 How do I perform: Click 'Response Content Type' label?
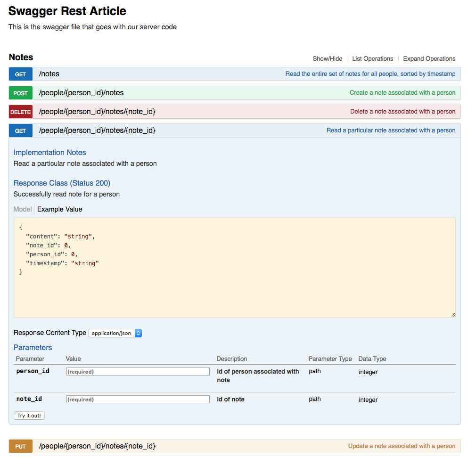point(50,333)
